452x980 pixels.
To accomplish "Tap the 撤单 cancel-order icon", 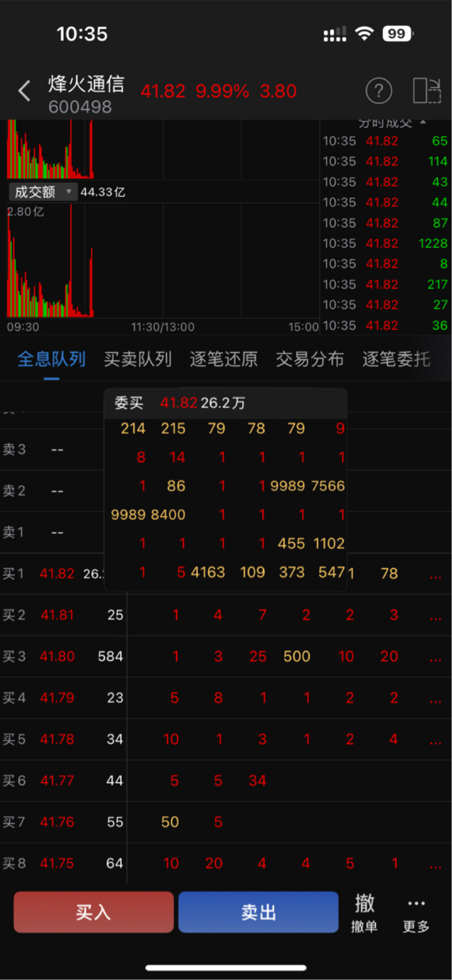I will 364,912.
